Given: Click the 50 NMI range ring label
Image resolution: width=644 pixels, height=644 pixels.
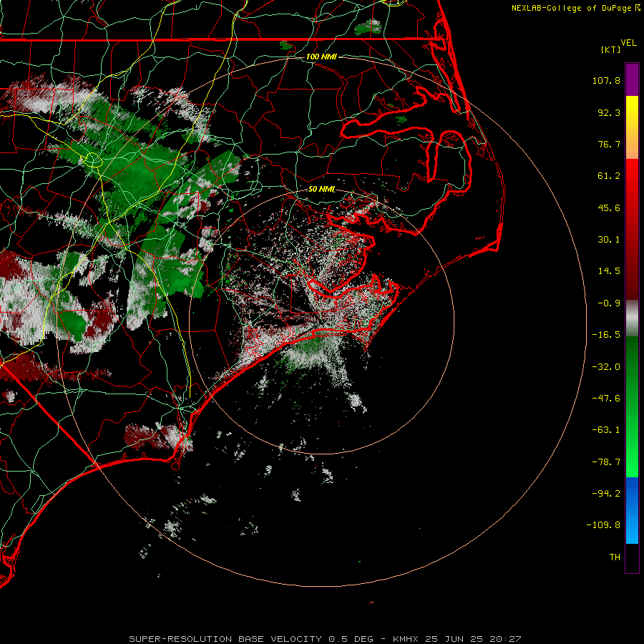Looking at the screenshot, I should (321, 189).
